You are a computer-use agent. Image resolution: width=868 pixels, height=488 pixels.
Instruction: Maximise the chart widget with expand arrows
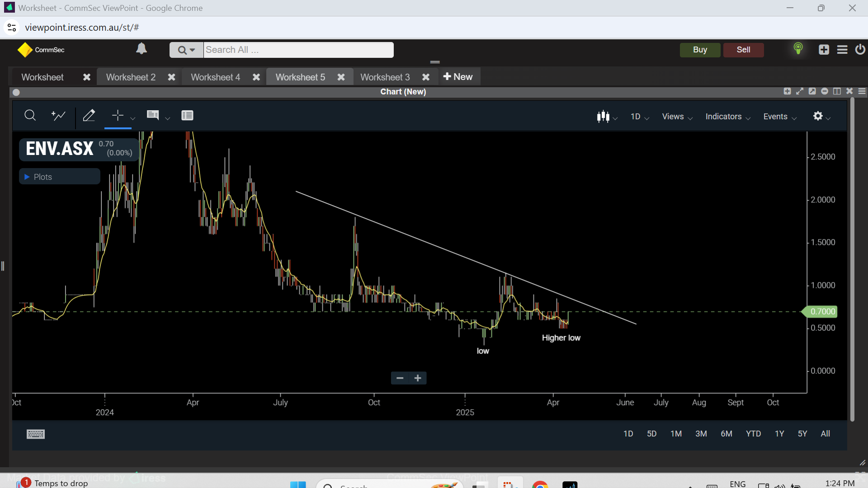coord(800,91)
